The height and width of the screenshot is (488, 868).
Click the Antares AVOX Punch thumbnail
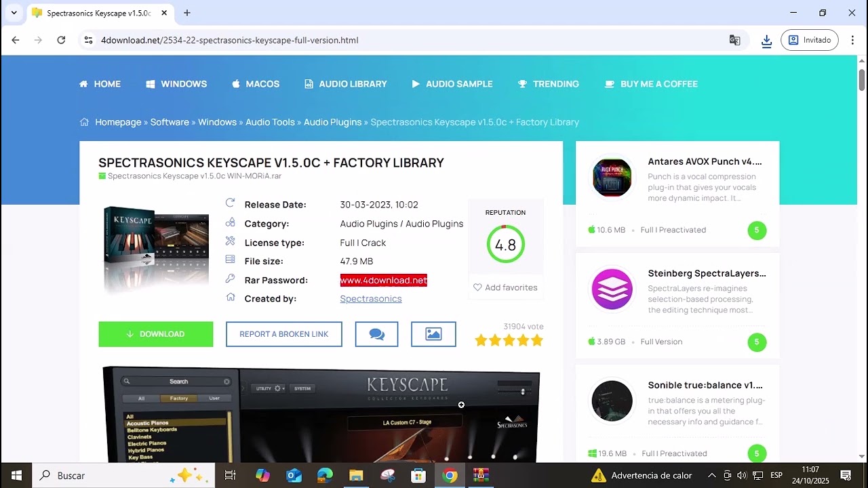pyautogui.click(x=612, y=178)
